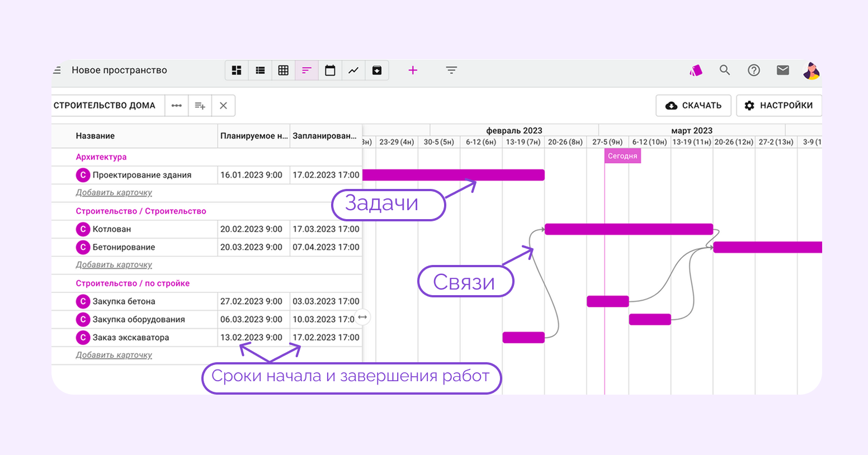Screen dimensions: 868x455
Task: Switch to the board (dashboard) view
Action: point(237,70)
